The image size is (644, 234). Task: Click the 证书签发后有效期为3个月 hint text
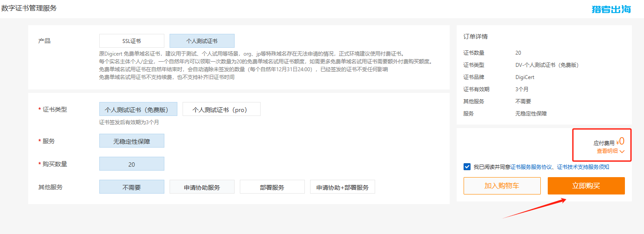tap(129, 122)
